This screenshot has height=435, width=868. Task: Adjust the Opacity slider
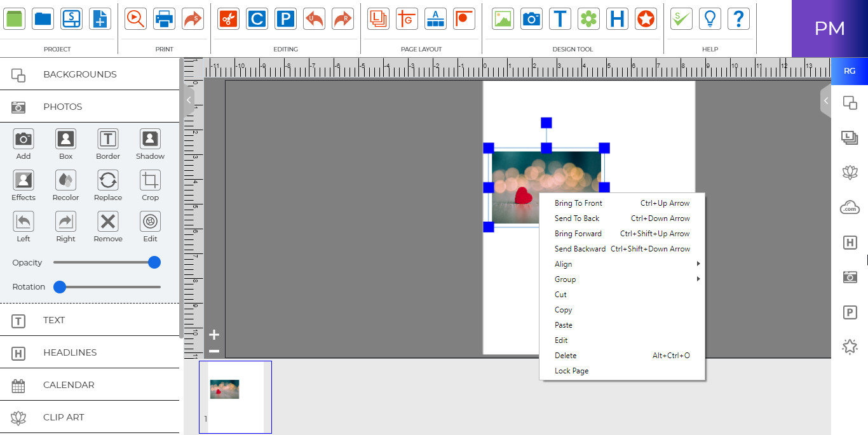153,262
